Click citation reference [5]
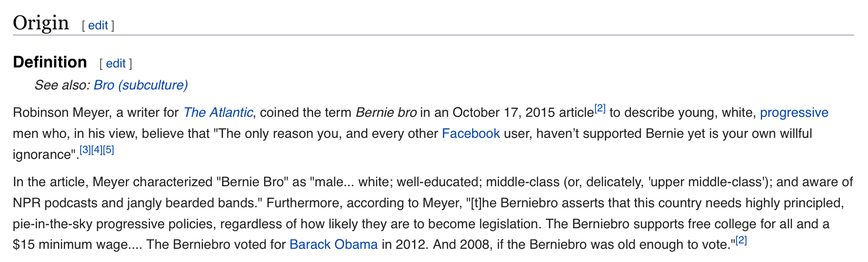Screen dimensions: 868x262 point(108,150)
